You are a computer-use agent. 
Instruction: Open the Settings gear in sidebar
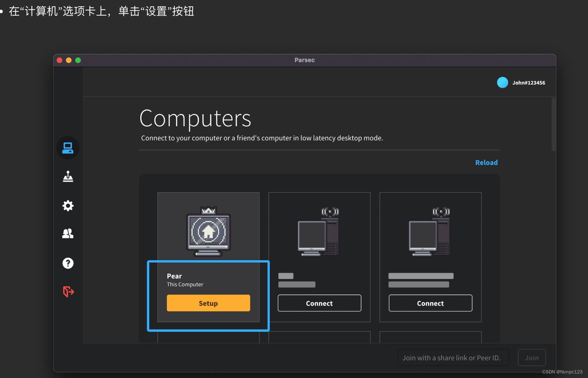pos(68,206)
